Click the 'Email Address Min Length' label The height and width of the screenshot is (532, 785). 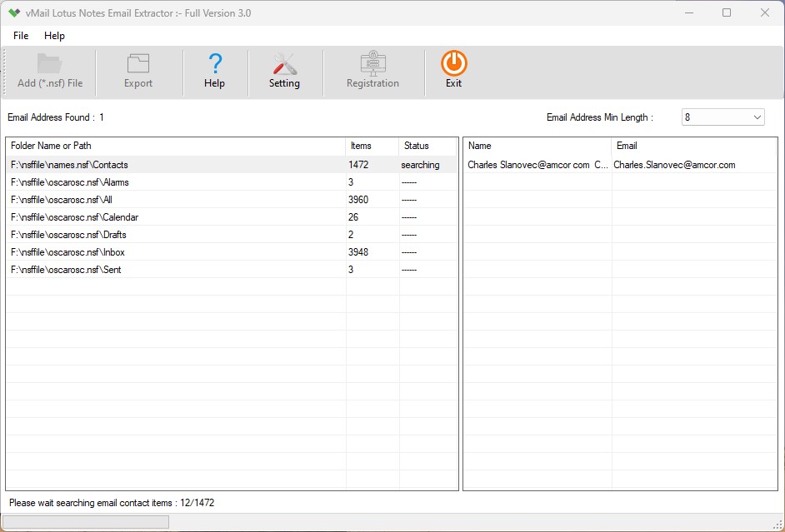click(x=600, y=117)
